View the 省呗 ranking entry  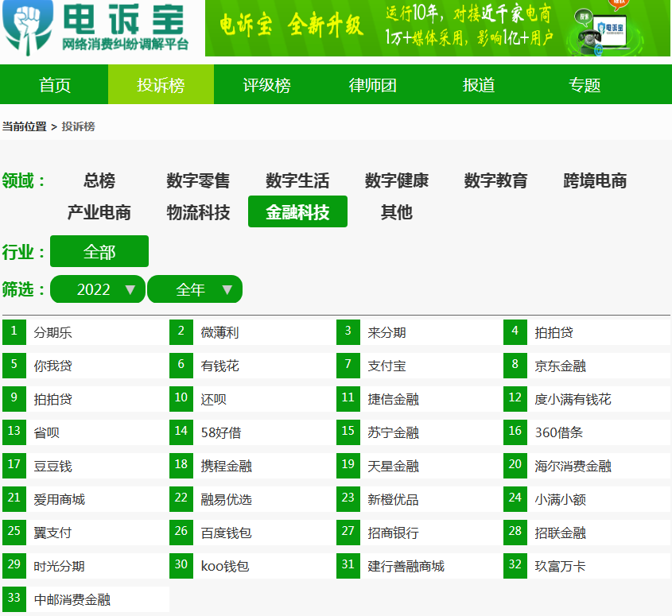tap(86, 432)
